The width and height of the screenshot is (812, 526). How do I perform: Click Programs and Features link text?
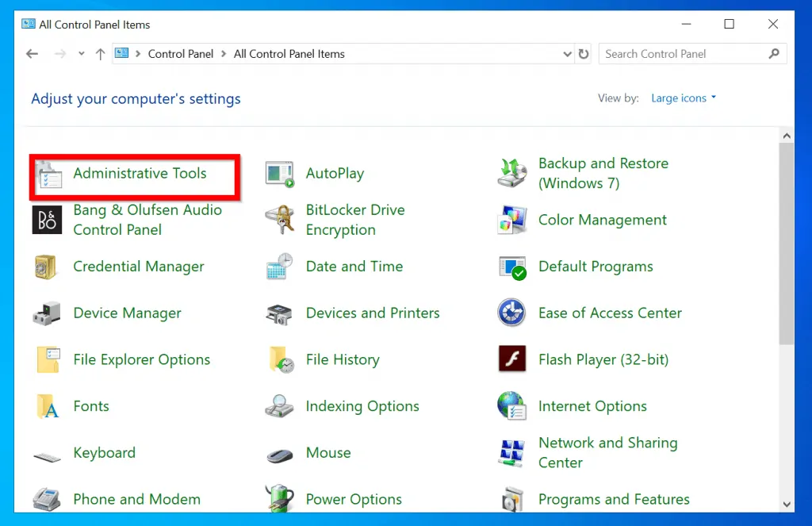615,499
